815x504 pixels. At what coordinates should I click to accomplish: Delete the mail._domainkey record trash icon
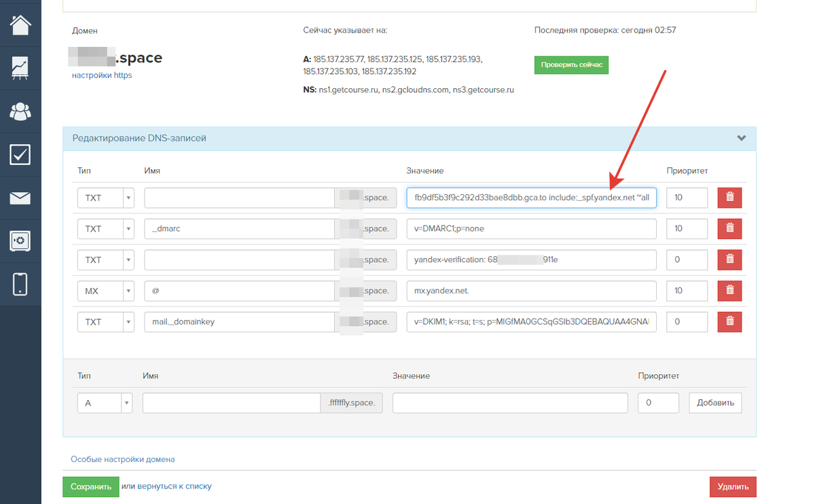729,322
